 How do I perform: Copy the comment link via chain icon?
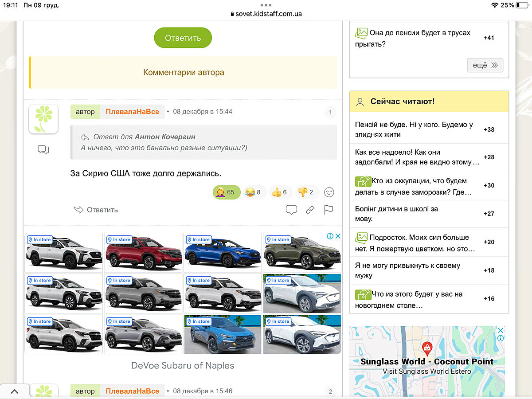[x=310, y=210]
